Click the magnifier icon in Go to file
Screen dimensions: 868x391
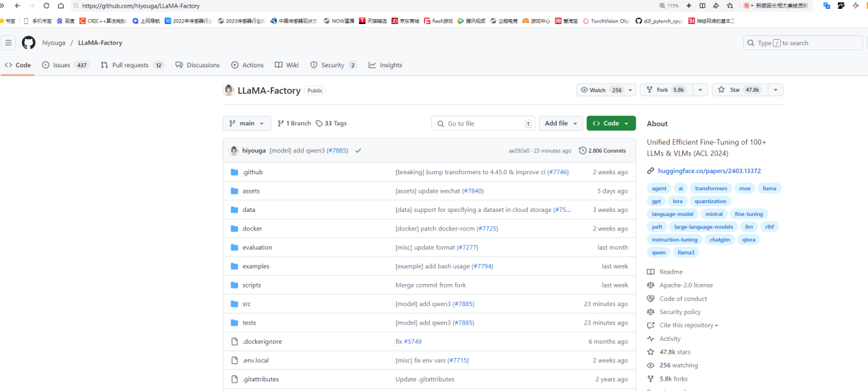coord(441,123)
